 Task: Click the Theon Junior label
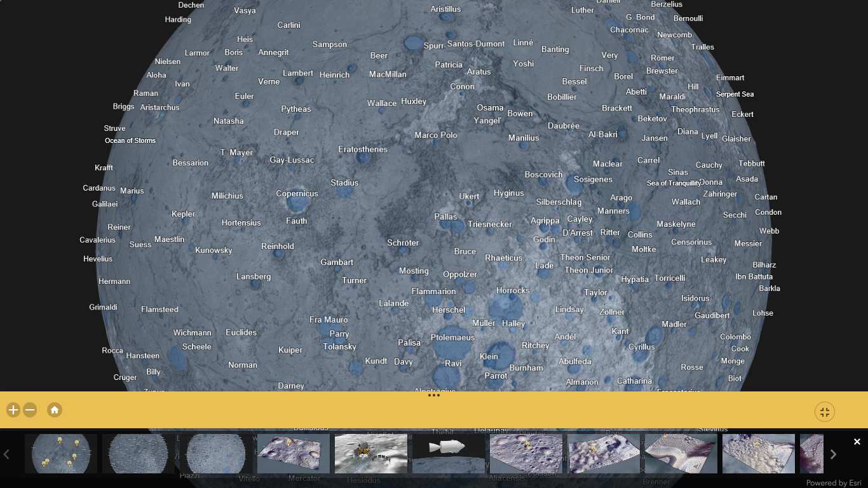pyautogui.click(x=589, y=270)
